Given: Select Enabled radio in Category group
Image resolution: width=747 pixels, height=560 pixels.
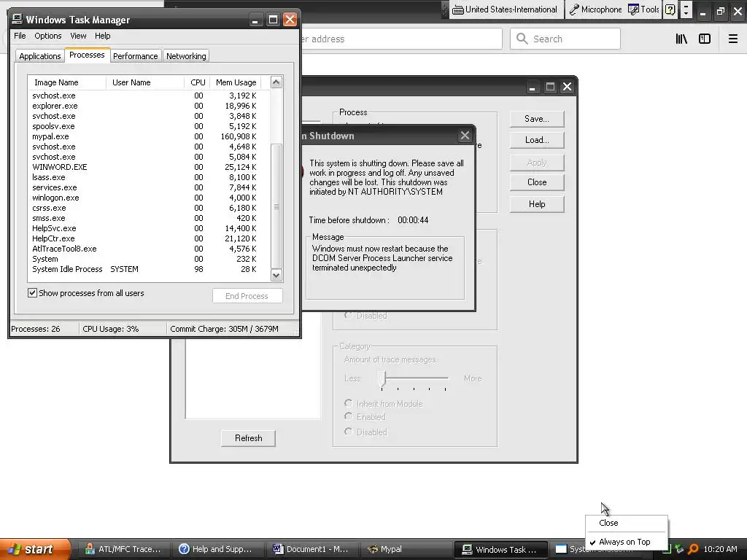Looking at the screenshot, I should [348, 416].
